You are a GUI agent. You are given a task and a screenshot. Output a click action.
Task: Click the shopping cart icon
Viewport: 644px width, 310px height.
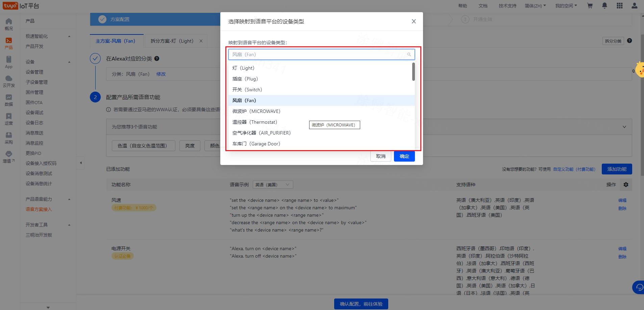[x=590, y=6]
